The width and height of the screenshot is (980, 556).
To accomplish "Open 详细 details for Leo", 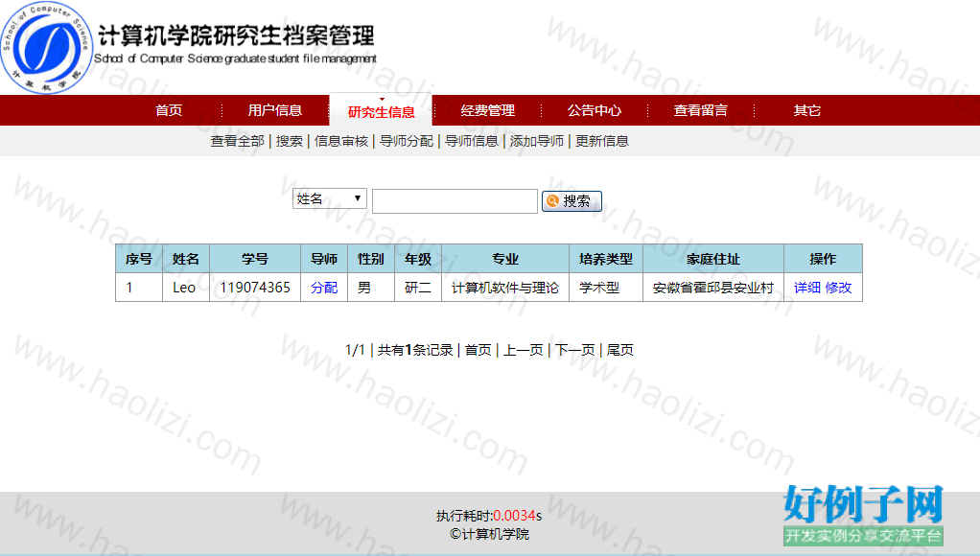I will pos(806,288).
